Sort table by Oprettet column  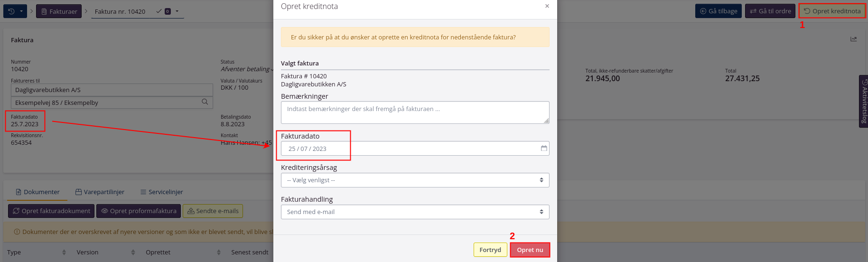[x=218, y=253]
